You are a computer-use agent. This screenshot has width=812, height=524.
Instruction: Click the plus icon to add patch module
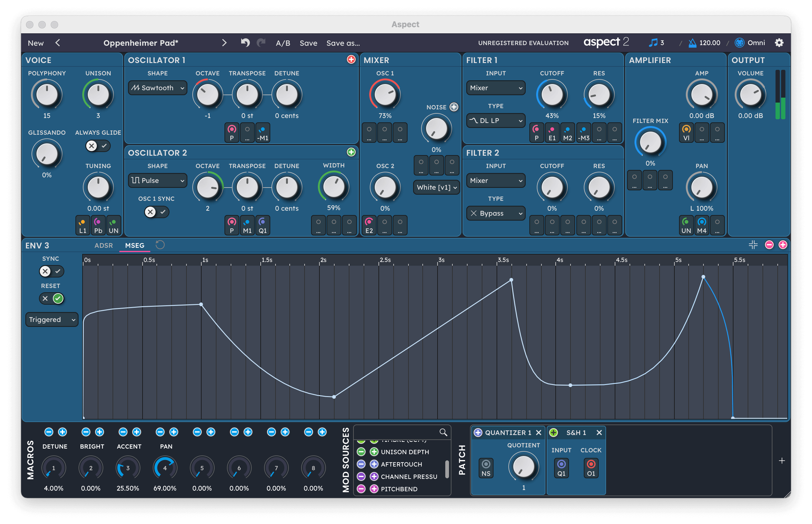point(782,461)
